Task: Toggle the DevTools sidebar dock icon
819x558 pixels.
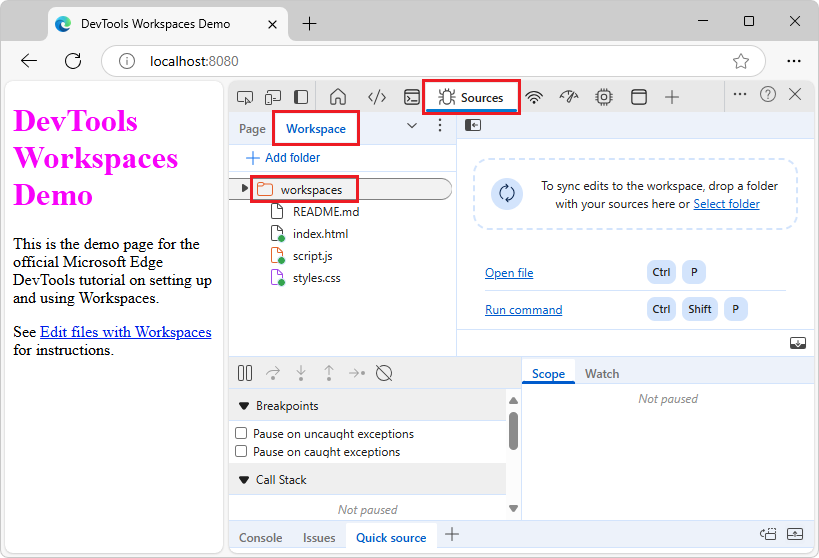Action: (301, 97)
